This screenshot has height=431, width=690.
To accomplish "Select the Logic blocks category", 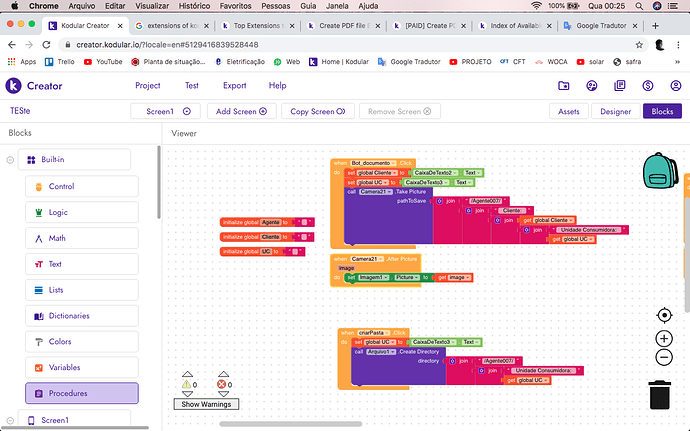I will coord(82,212).
